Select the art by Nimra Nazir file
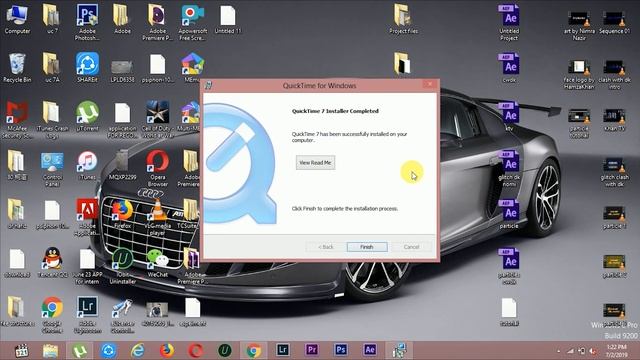 (579, 26)
